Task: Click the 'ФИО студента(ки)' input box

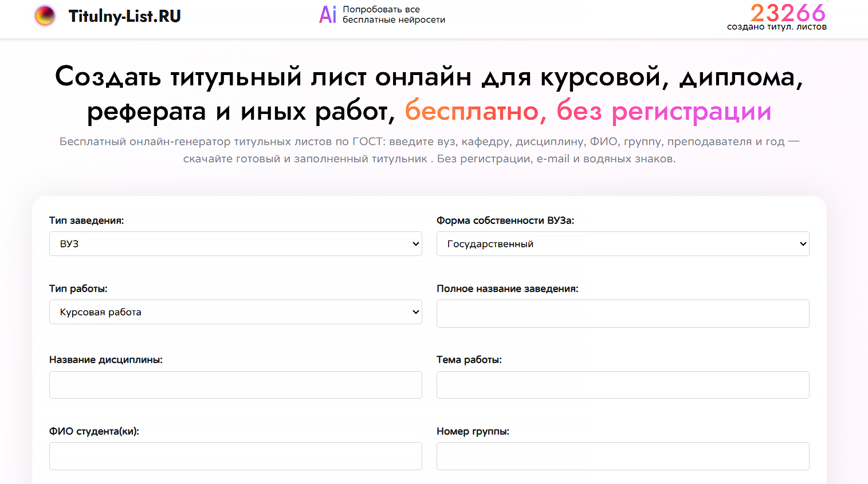Action: pyautogui.click(x=235, y=456)
